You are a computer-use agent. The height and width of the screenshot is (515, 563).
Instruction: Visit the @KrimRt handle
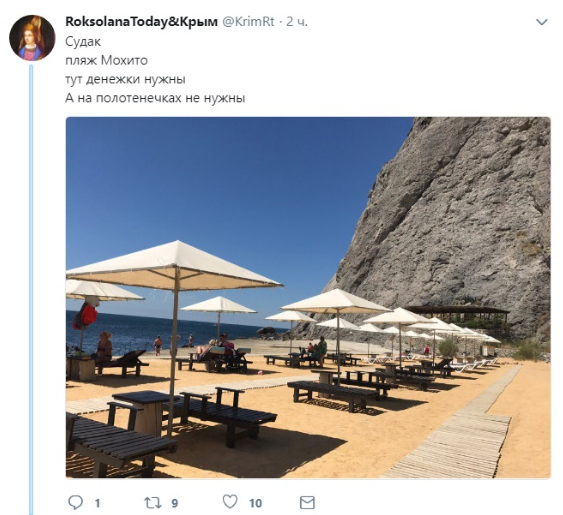coord(248,22)
